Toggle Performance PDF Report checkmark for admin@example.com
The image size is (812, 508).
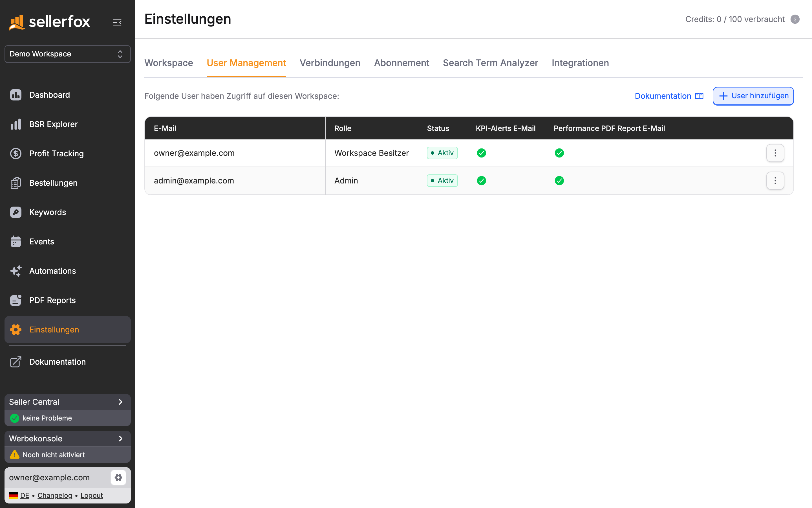pos(559,181)
